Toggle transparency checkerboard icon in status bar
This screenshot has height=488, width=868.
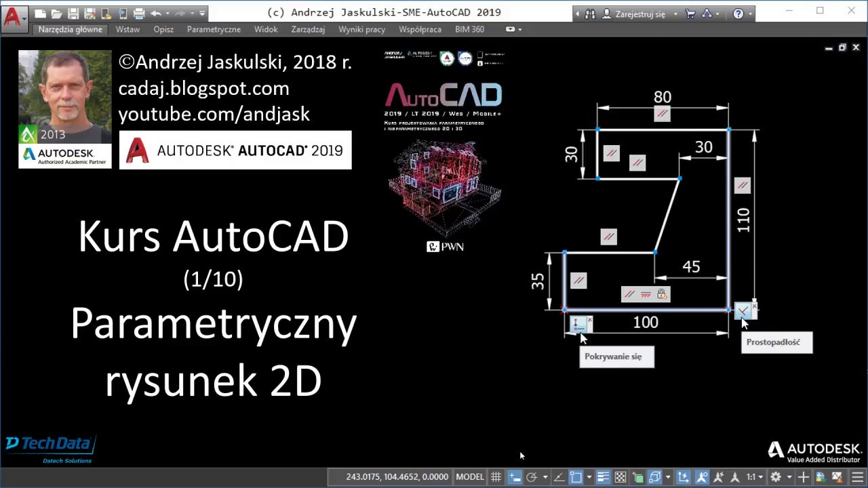click(x=622, y=477)
